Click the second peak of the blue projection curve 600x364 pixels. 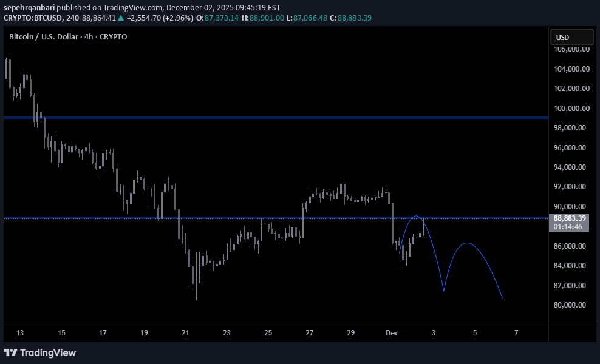(466, 243)
